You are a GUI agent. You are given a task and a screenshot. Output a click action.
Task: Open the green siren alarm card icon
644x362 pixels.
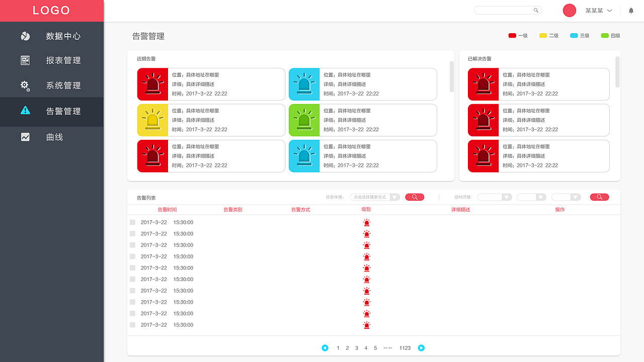tap(304, 120)
